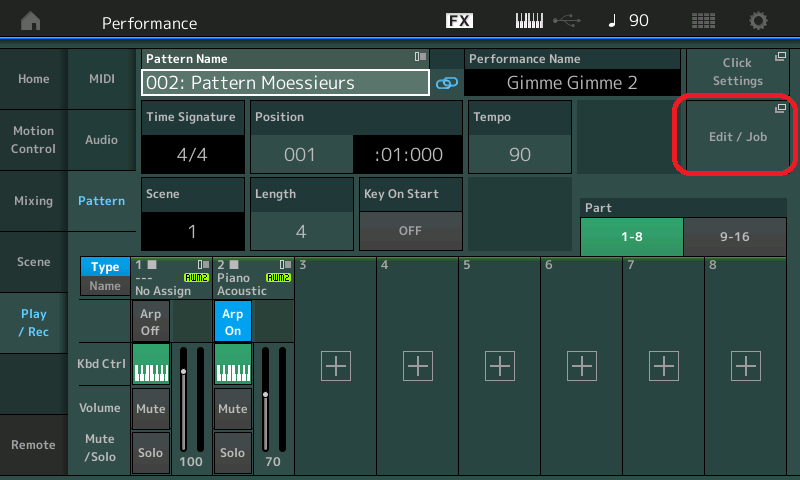This screenshot has height=480, width=800.
Task: Open the grid live set icon
Action: 703,21
